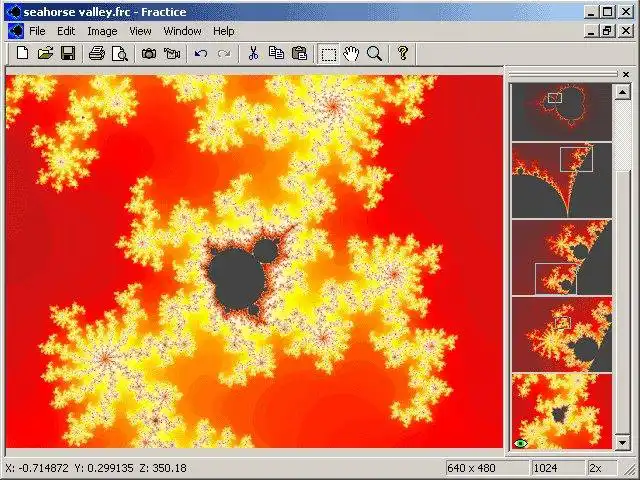640x480 pixels.
Task: Click the history panel scroll down arrow
Action: pos(622,442)
